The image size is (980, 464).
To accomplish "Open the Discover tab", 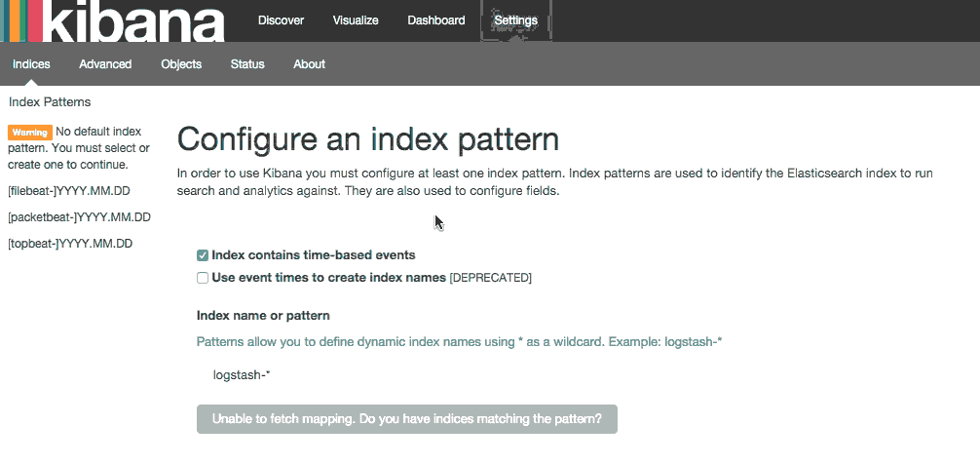I will click(281, 20).
